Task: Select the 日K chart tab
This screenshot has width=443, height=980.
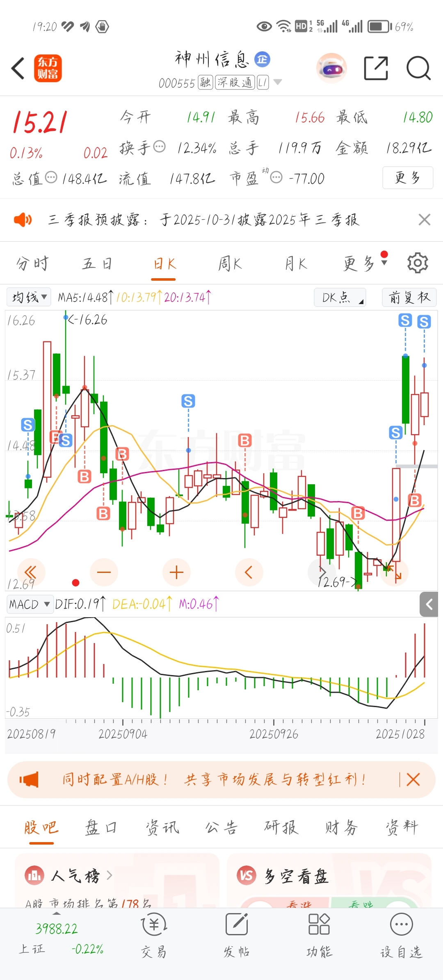Action: pos(164,263)
